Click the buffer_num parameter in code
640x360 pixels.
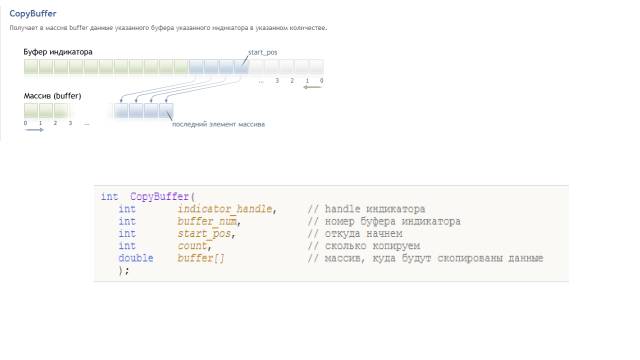pyautogui.click(x=207, y=221)
